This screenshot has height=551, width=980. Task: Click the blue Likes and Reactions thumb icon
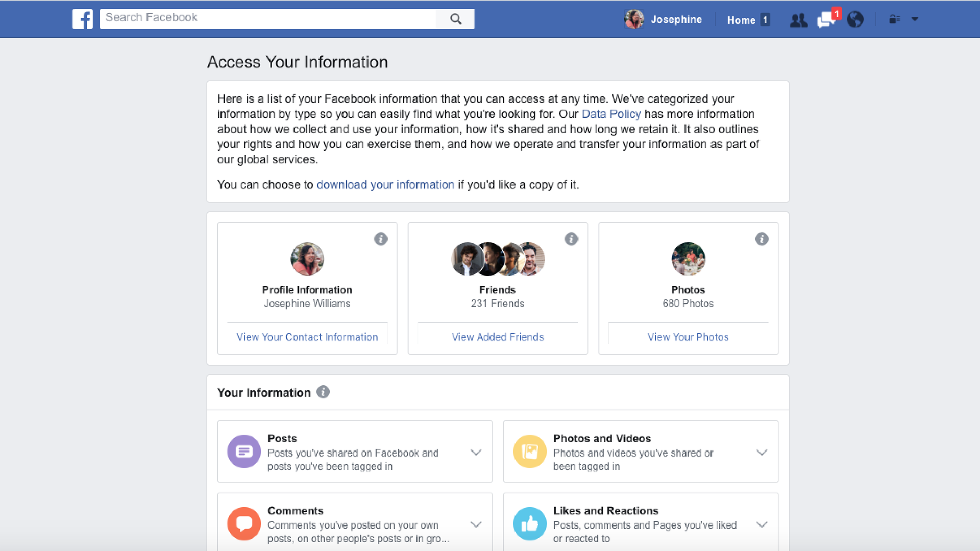[x=530, y=523]
